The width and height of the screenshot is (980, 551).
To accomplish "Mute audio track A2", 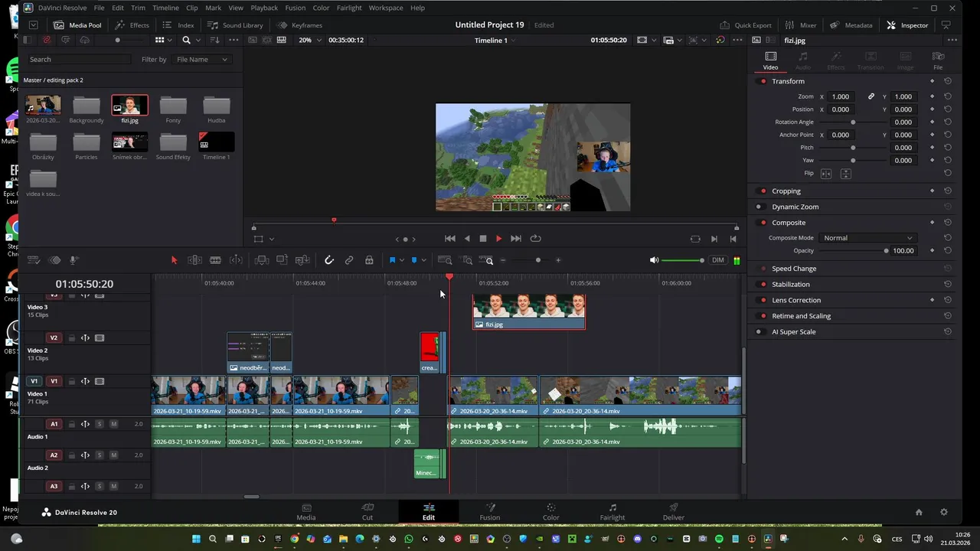I will [113, 455].
